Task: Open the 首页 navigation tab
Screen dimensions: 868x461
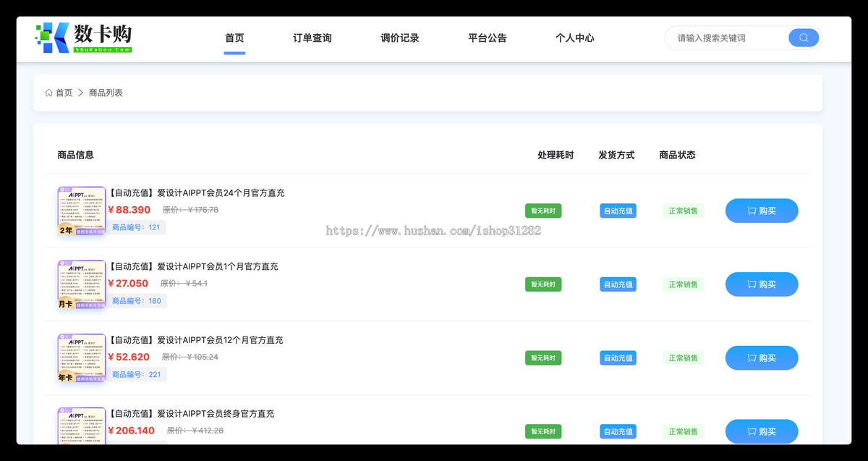Action: click(234, 38)
